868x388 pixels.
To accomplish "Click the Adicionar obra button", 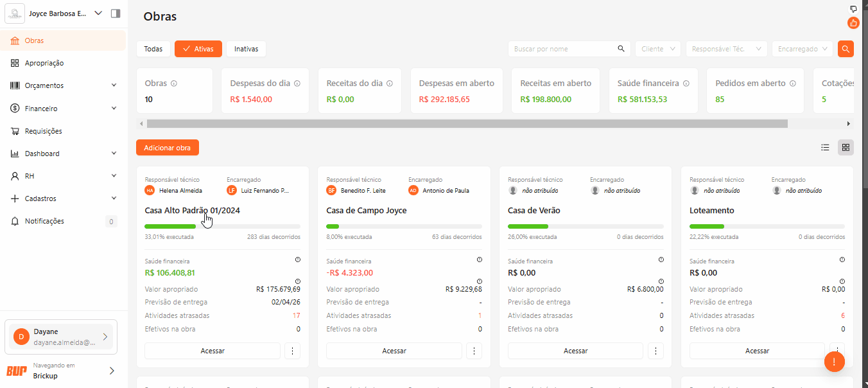I will click(x=168, y=148).
